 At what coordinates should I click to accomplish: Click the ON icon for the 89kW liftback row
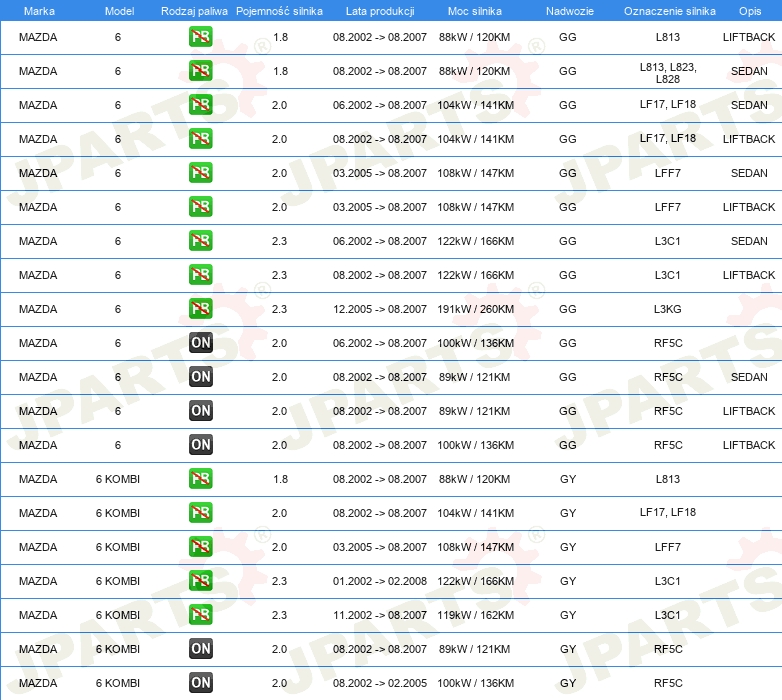pos(201,411)
